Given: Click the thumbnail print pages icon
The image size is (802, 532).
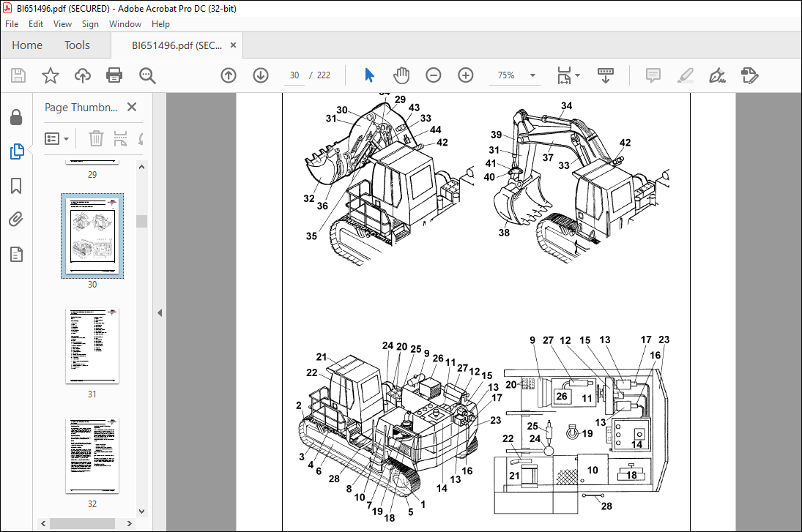Looking at the screenshot, I should (x=120, y=138).
